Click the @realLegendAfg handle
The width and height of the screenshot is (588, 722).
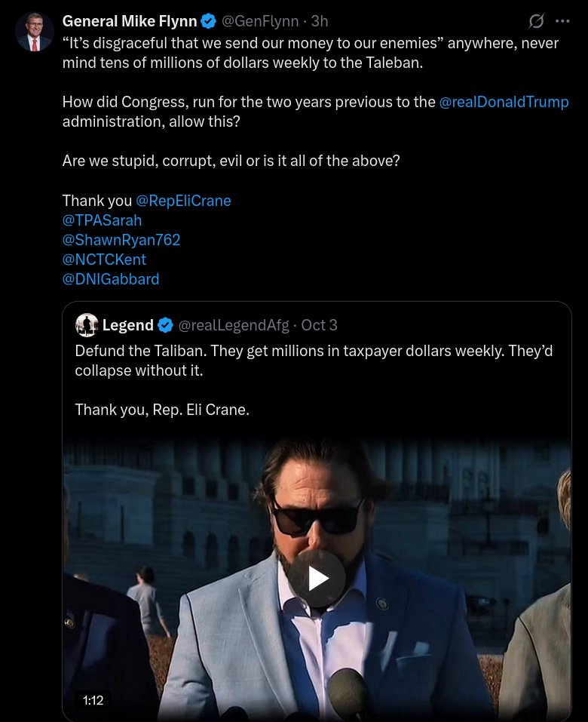pyautogui.click(x=234, y=325)
